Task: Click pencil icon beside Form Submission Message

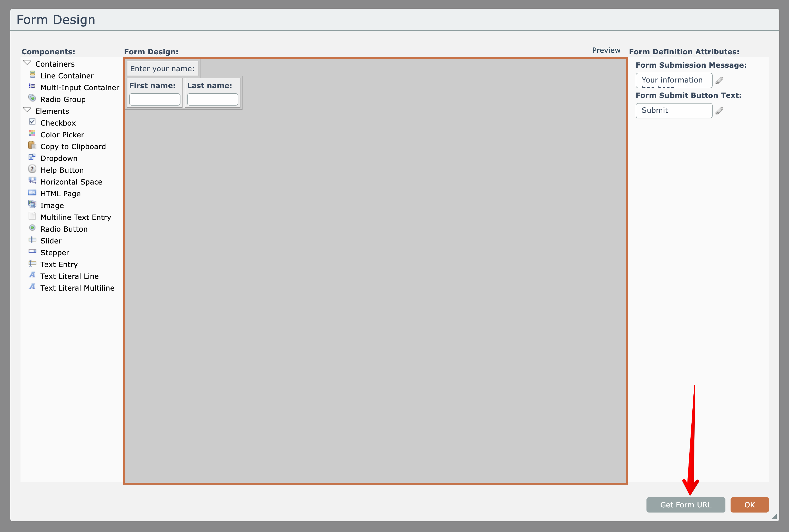Action: (720, 80)
